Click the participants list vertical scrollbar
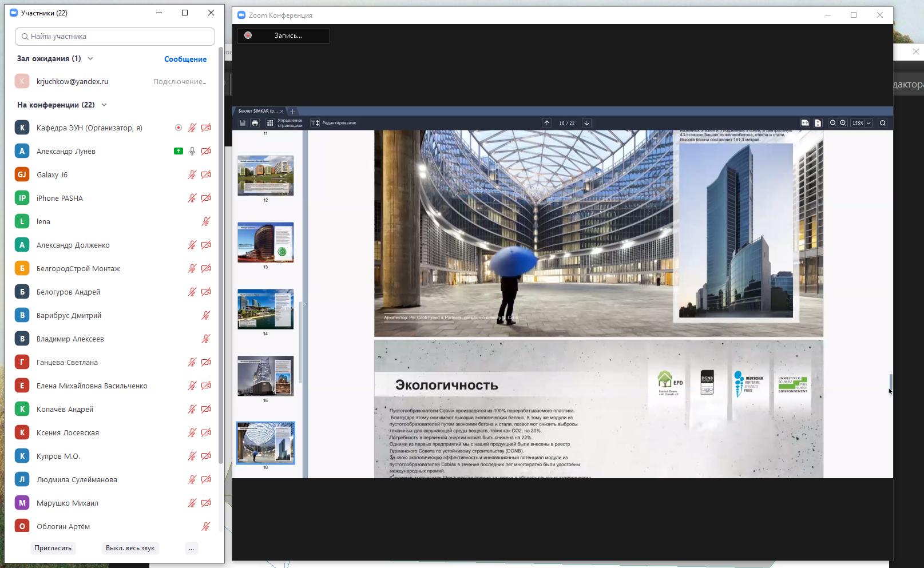This screenshot has height=568, width=924. (x=221, y=257)
